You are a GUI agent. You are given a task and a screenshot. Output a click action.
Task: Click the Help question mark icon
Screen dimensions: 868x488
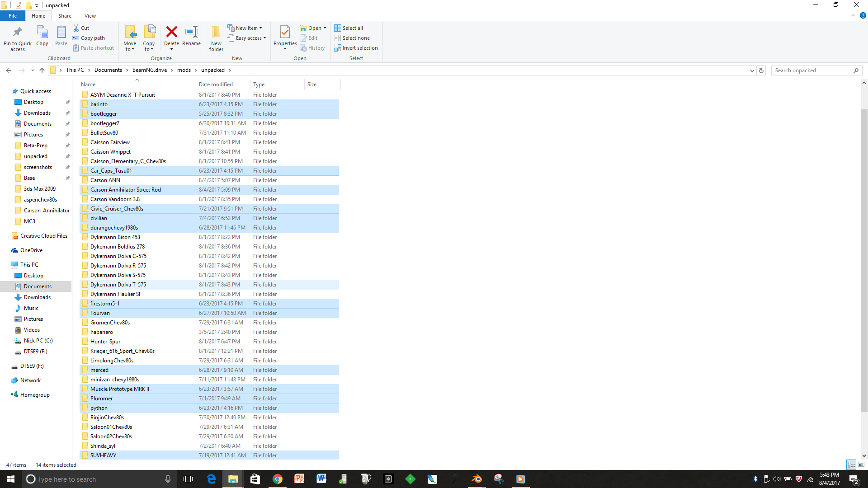click(863, 16)
